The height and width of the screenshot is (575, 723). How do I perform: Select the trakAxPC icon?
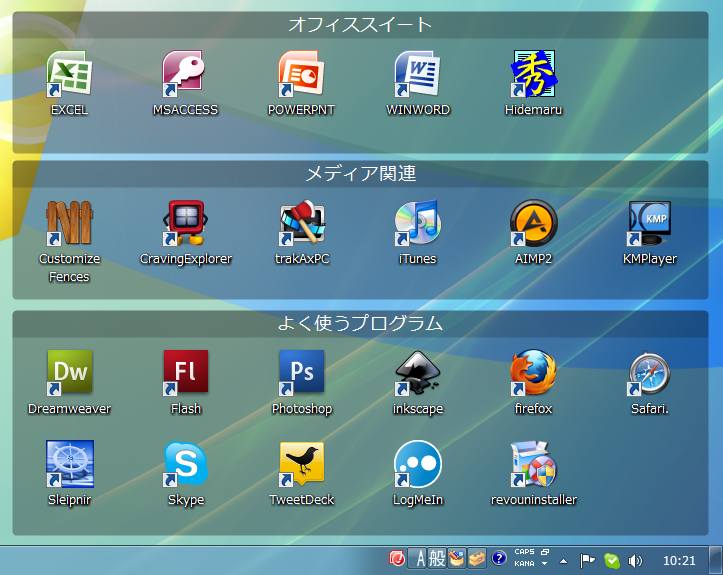click(x=302, y=223)
